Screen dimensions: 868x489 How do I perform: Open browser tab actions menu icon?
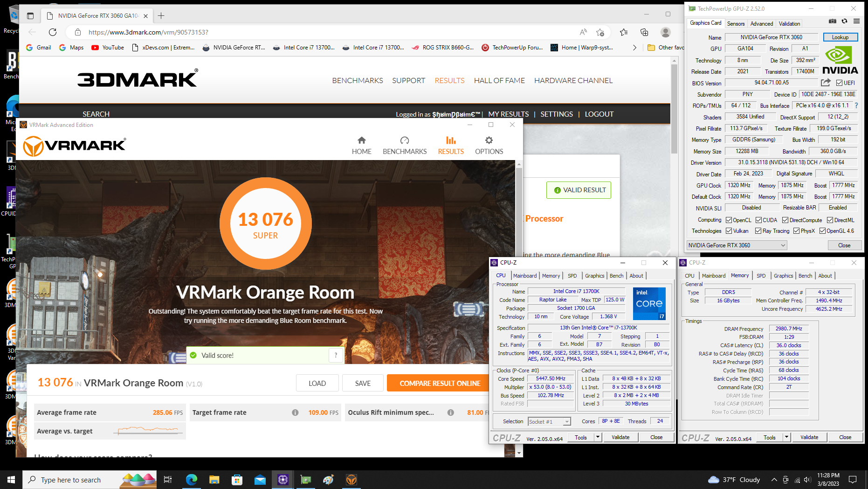[x=30, y=16]
